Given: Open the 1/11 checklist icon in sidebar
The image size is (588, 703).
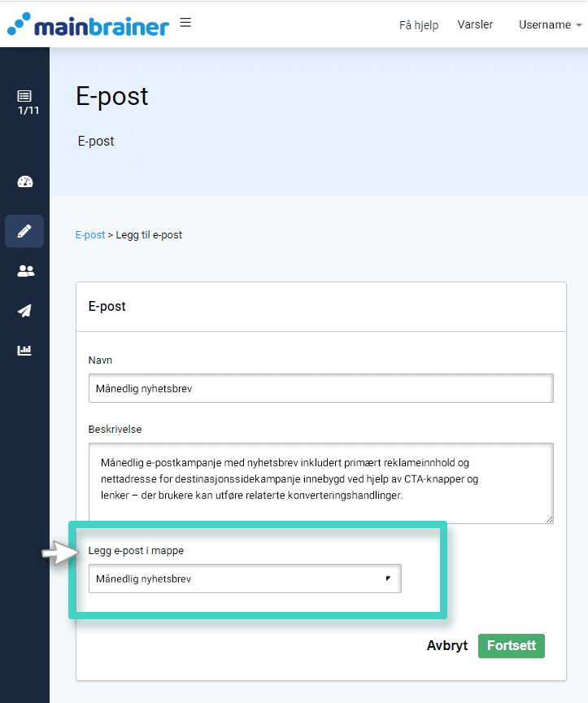Looking at the screenshot, I should pyautogui.click(x=24, y=102).
